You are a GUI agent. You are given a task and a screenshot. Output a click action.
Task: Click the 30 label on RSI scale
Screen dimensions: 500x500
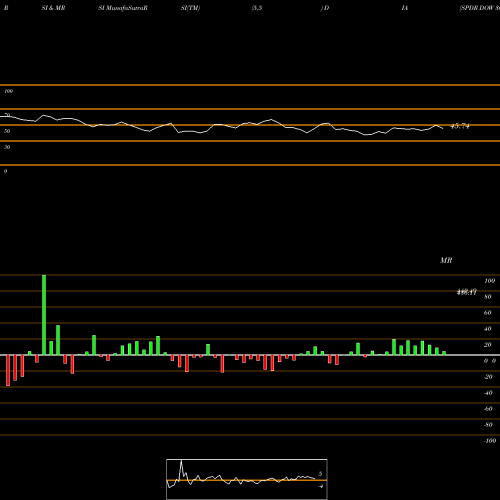[x=7, y=147]
